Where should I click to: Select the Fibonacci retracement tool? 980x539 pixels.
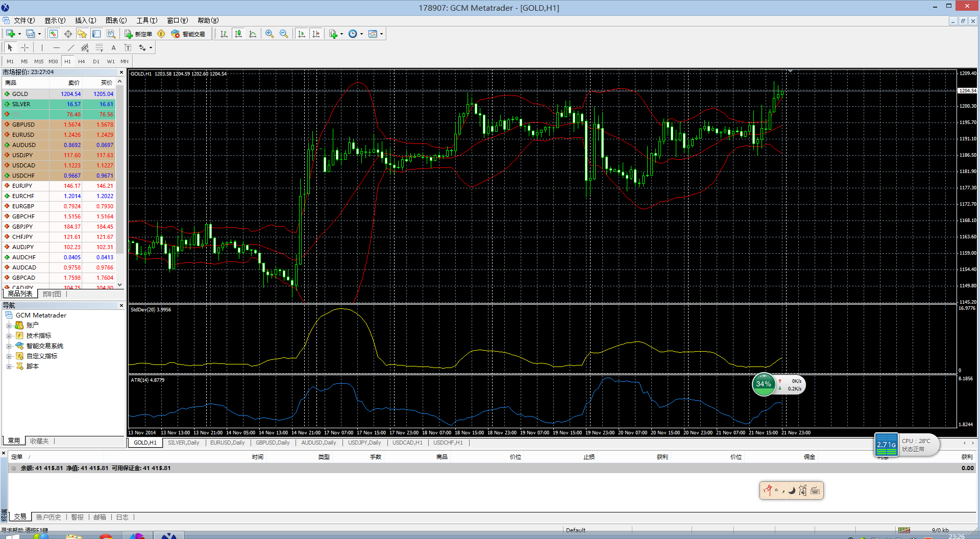(x=99, y=47)
